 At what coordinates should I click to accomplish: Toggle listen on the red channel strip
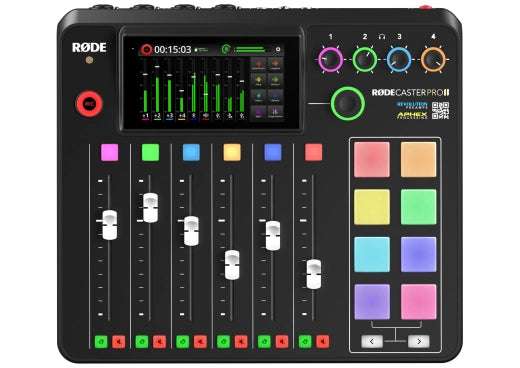[x=305, y=342]
